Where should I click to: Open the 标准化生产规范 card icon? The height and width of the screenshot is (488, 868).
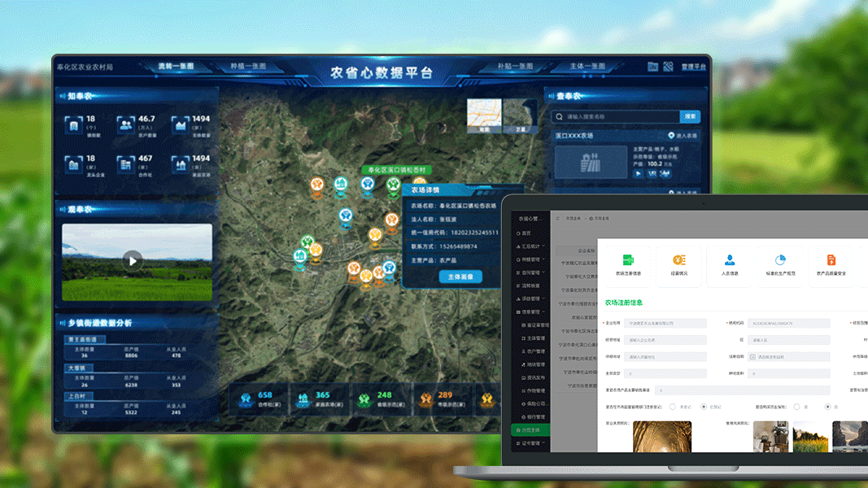[x=780, y=260]
